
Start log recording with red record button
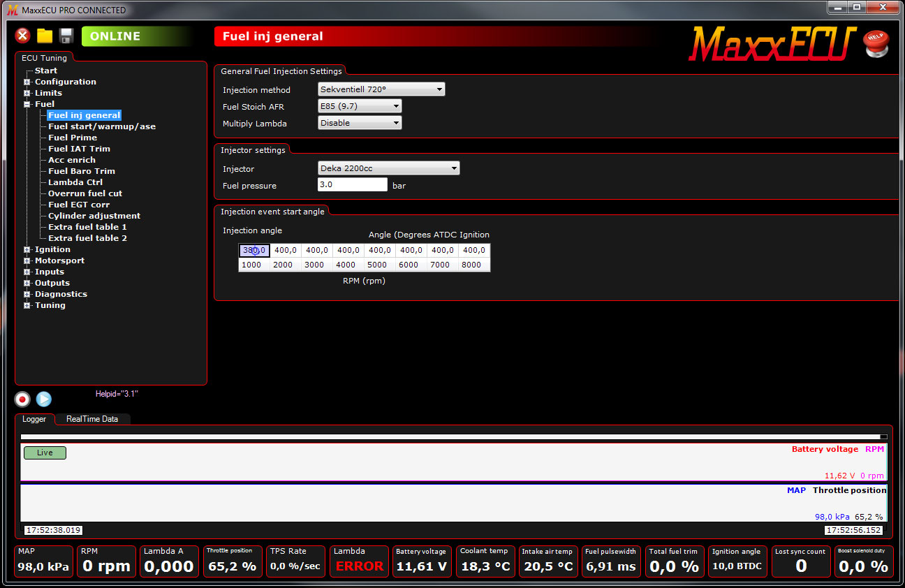(x=22, y=399)
